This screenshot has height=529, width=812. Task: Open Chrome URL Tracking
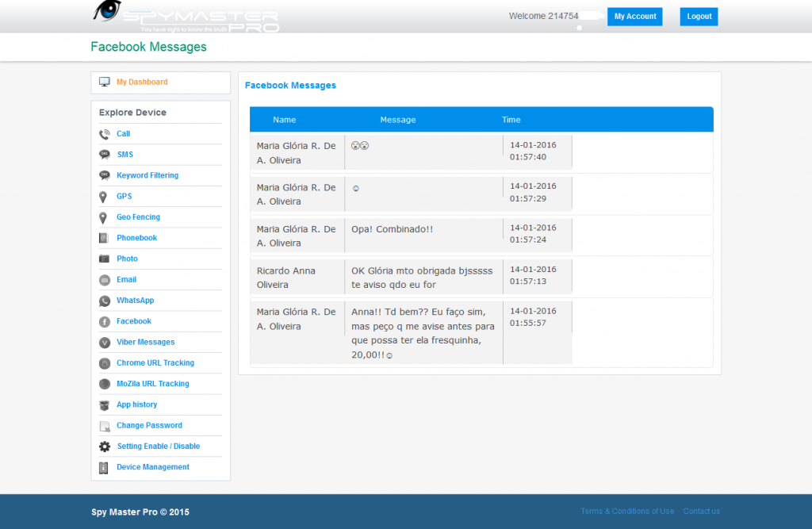tap(155, 362)
